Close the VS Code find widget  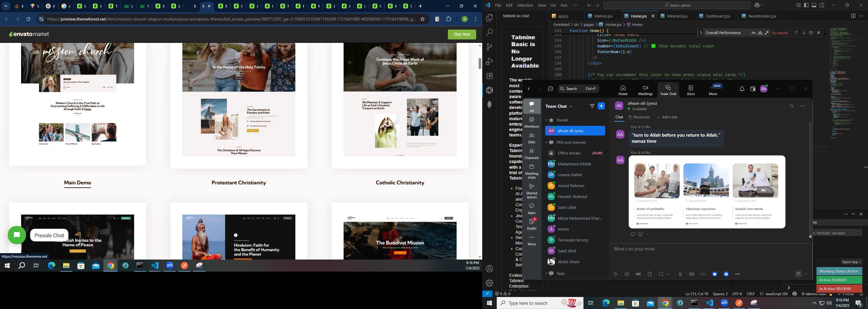coord(819,33)
